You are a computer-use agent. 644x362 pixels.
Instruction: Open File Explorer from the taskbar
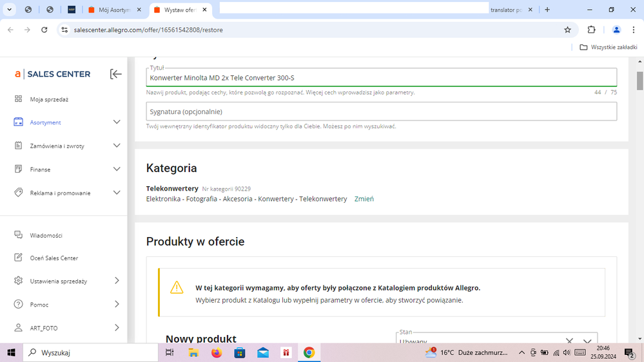[193, 352]
